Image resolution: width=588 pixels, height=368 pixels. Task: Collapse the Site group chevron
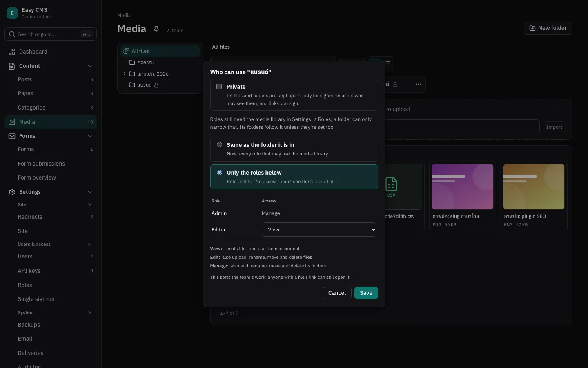tap(90, 204)
